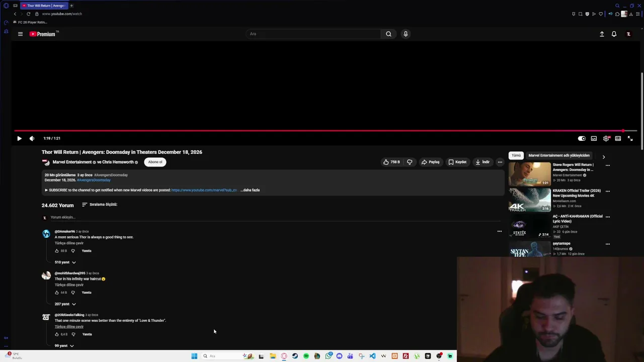
Task: Like the @2OldGeeksTalking comment
Action: [57, 334]
